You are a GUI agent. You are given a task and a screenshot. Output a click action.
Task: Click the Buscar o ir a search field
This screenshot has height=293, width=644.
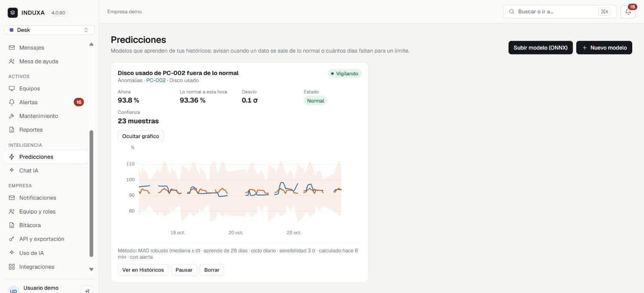560,12
